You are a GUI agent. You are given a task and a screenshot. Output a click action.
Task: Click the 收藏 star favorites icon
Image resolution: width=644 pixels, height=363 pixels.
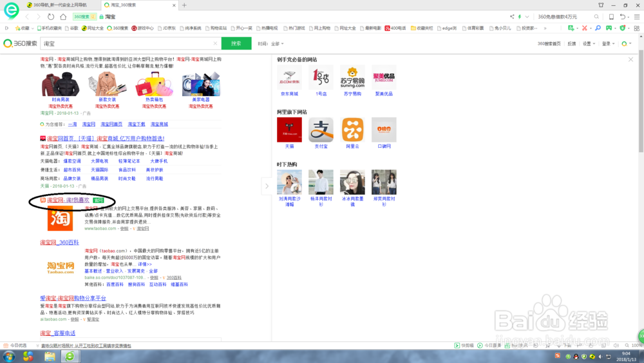(22, 28)
